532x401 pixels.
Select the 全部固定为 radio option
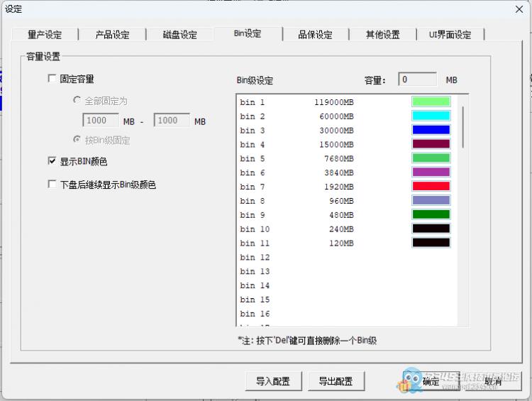click(x=77, y=101)
